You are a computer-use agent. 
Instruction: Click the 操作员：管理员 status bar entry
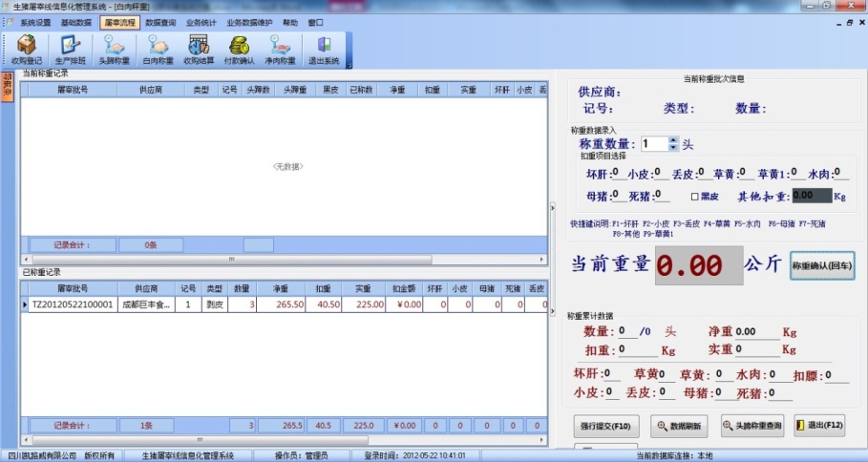point(301,456)
